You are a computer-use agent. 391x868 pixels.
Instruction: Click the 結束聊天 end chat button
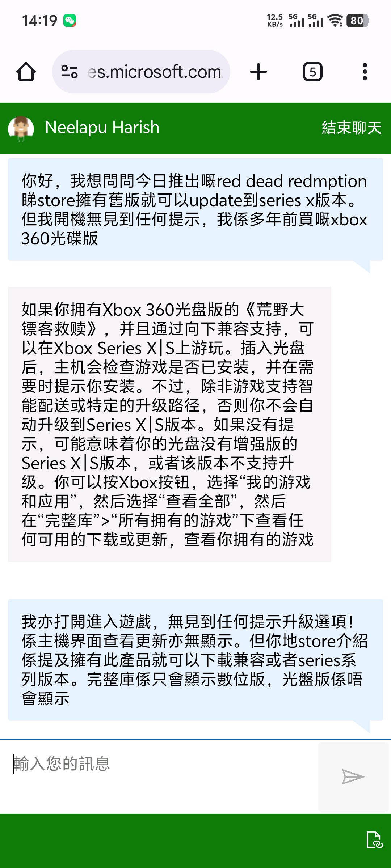tap(352, 128)
